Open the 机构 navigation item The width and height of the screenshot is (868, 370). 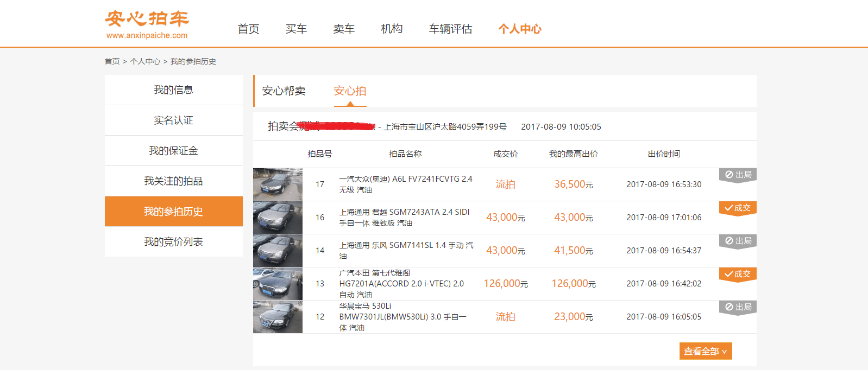point(392,29)
